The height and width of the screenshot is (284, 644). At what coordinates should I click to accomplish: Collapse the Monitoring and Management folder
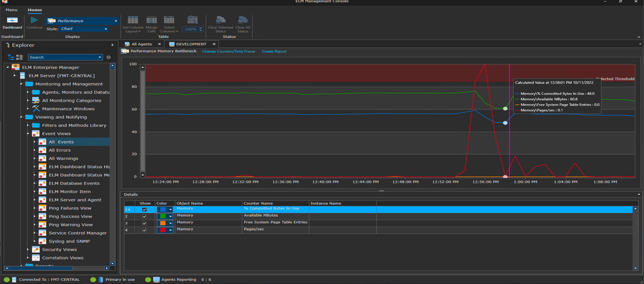[22, 84]
